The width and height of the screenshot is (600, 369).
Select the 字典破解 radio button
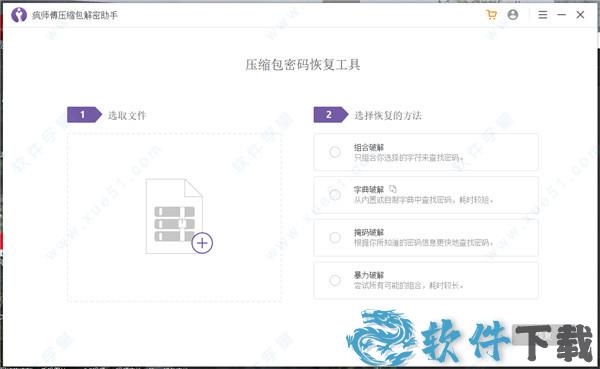pyautogui.click(x=335, y=194)
